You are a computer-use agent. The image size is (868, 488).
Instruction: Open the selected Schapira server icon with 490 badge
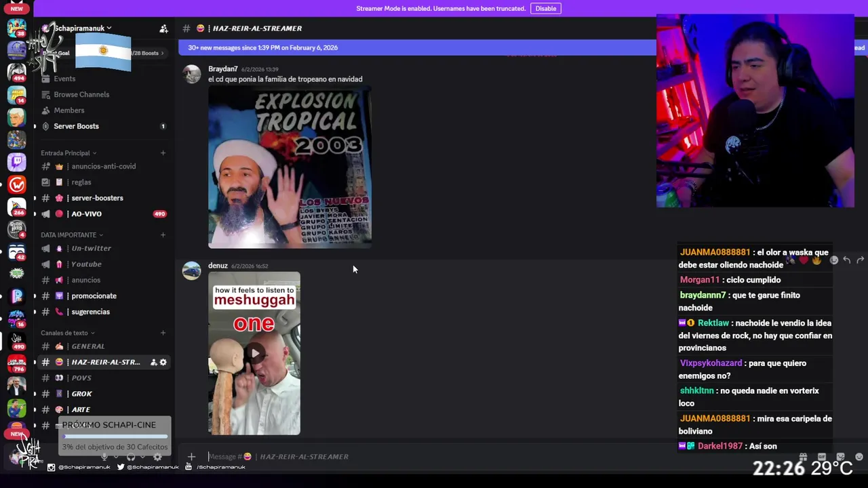16,341
